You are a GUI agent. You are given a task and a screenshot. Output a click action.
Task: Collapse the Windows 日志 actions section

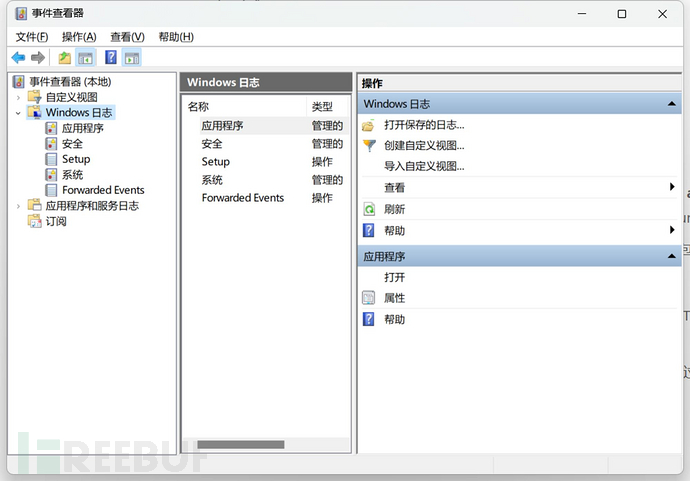click(672, 104)
